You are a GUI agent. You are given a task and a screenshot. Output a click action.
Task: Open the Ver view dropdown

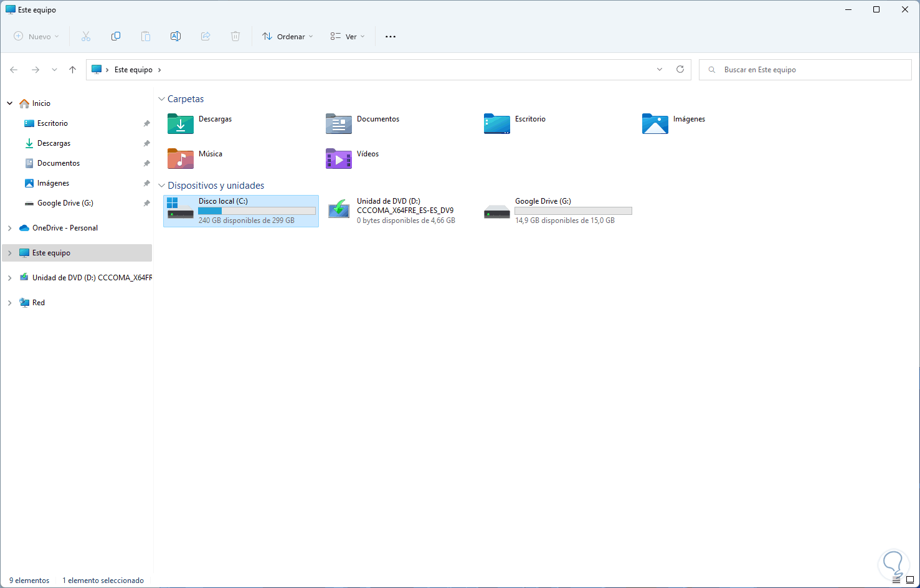tap(348, 36)
